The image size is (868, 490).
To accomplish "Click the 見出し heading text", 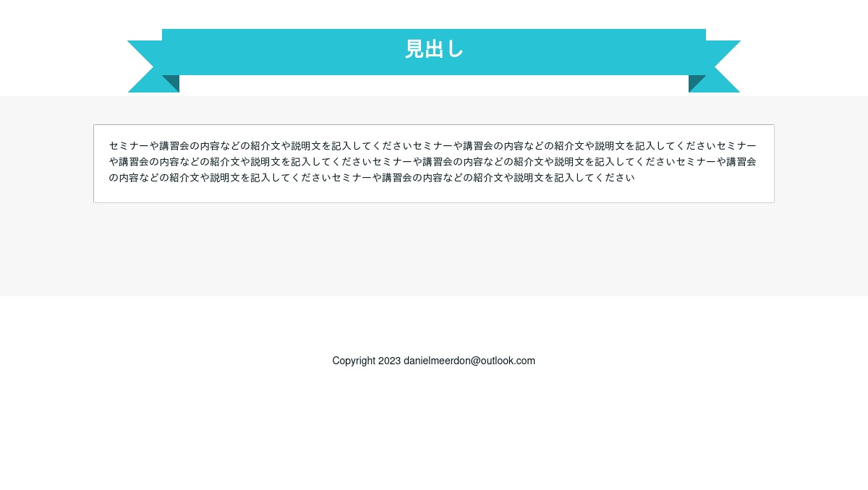I will [434, 49].
